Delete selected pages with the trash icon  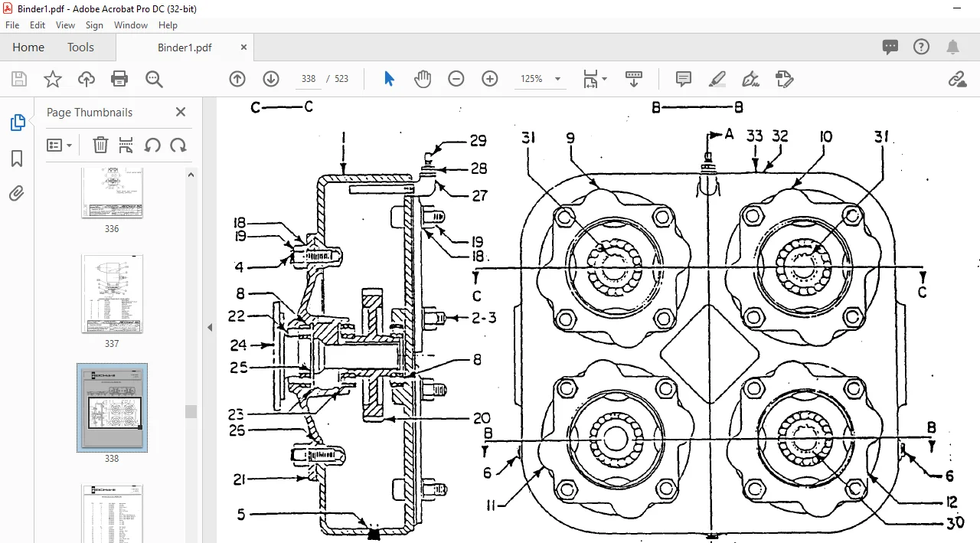[x=100, y=145]
